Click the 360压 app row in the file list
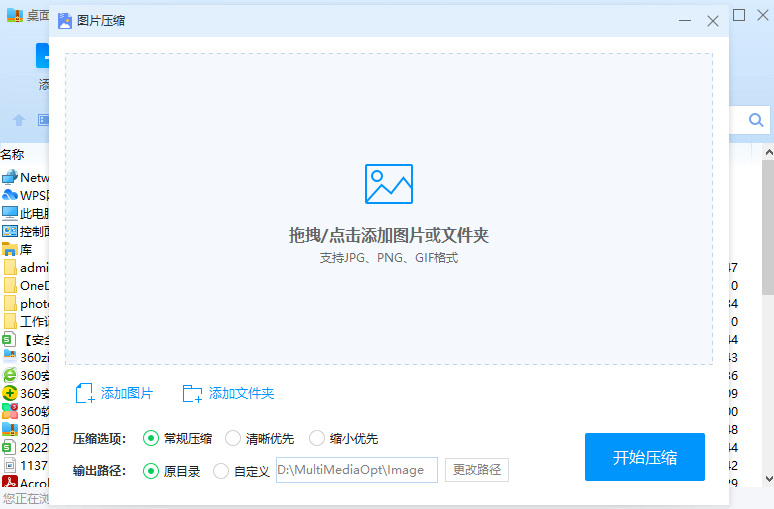Viewport: 774px width, 509px height. [x=25, y=429]
